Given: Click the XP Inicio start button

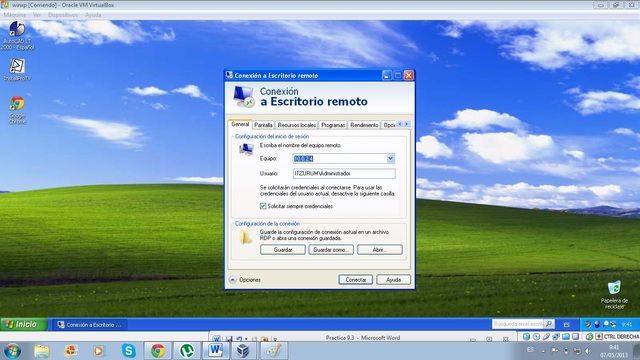Looking at the screenshot, I should click(x=24, y=324).
